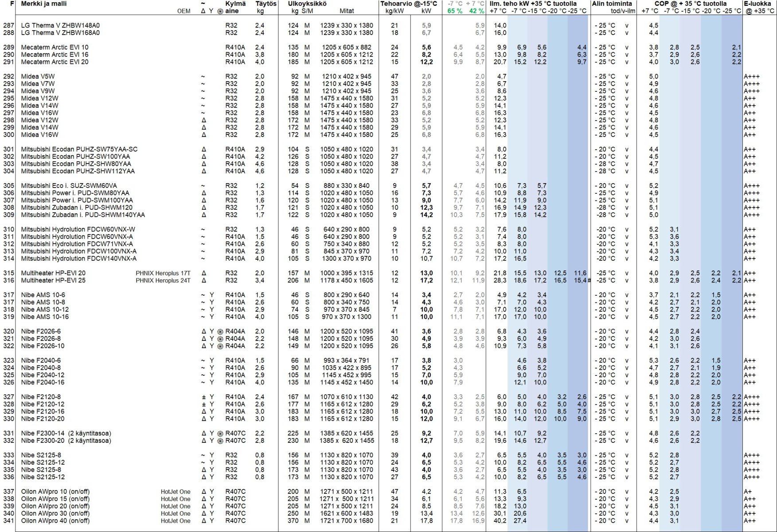Click the HotJet One OEM label for Oilon AWpro 10

pyautogui.click(x=176, y=492)
